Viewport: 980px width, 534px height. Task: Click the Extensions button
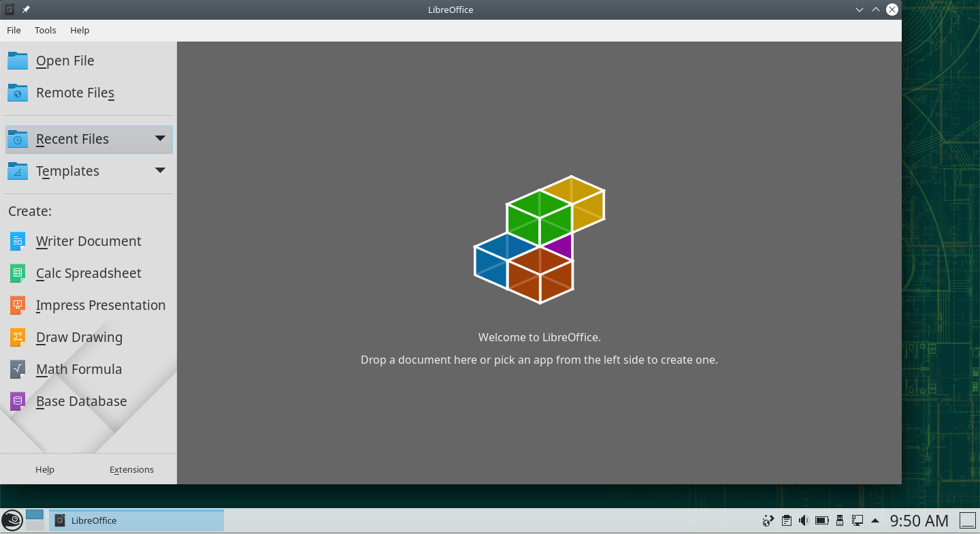pos(131,469)
